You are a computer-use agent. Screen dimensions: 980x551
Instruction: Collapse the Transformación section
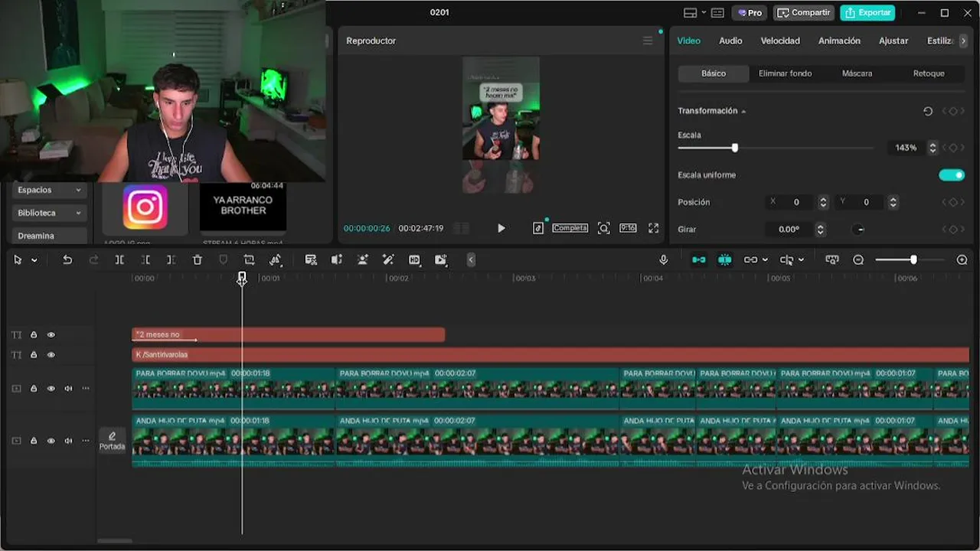point(743,112)
